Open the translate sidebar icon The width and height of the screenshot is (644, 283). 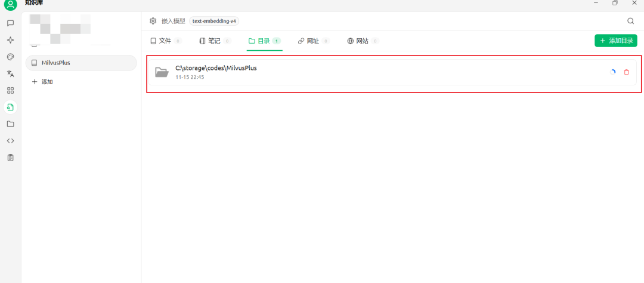(x=11, y=73)
